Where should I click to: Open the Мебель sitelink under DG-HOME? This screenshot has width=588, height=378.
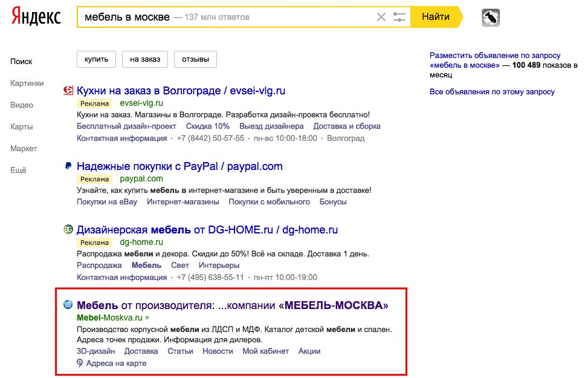tap(147, 266)
